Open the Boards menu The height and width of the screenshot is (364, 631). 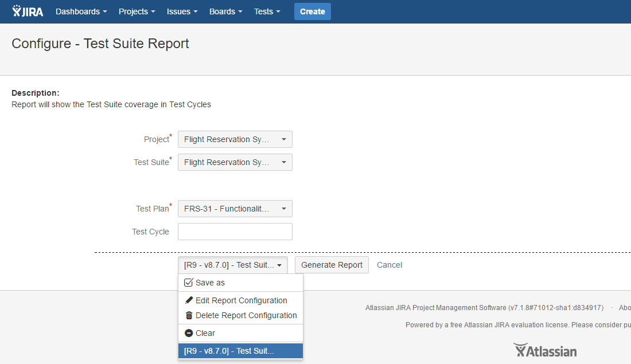click(226, 11)
